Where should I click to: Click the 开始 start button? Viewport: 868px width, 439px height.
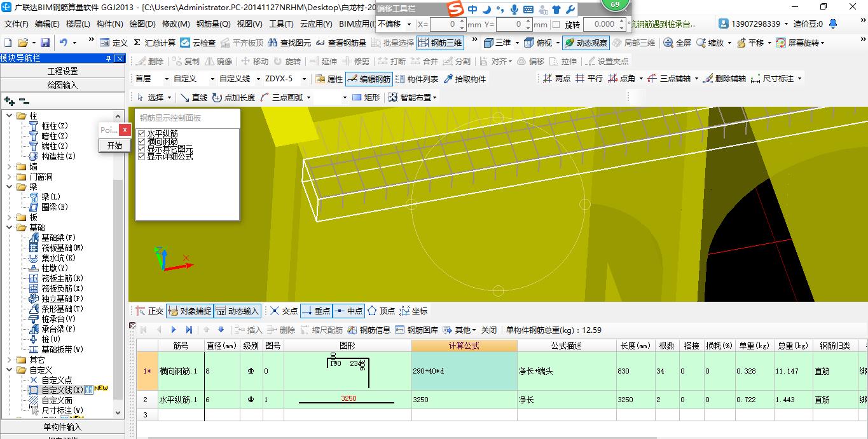tap(115, 145)
